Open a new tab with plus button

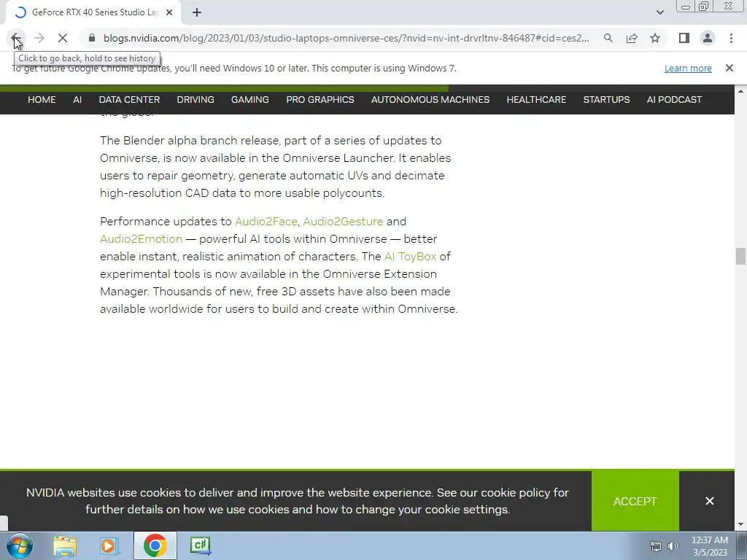(x=197, y=12)
